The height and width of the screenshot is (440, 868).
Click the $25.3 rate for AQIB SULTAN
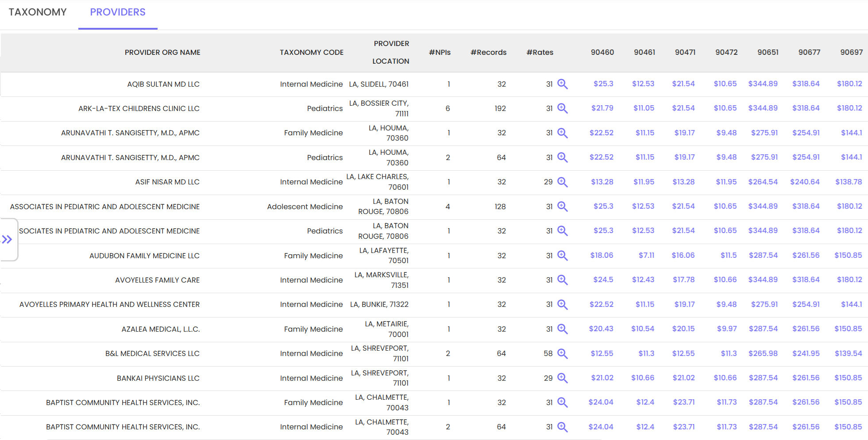(603, 84)
